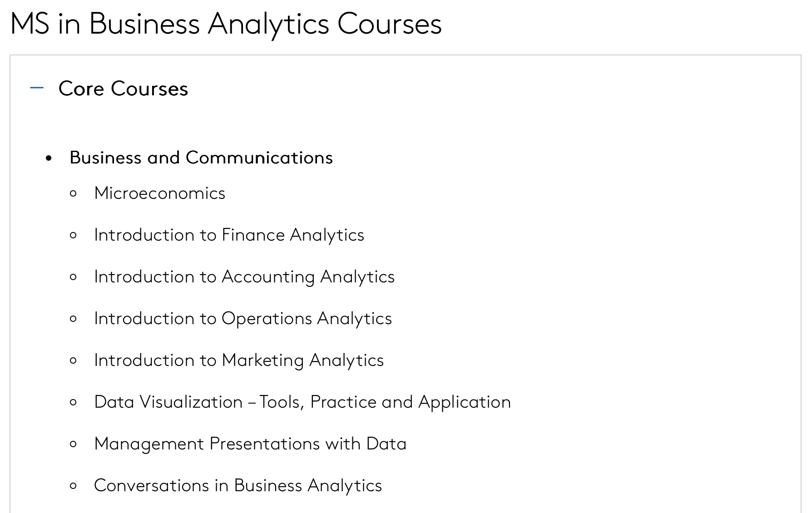Collapse Core Courses using the minus icon

coord(37,88)
